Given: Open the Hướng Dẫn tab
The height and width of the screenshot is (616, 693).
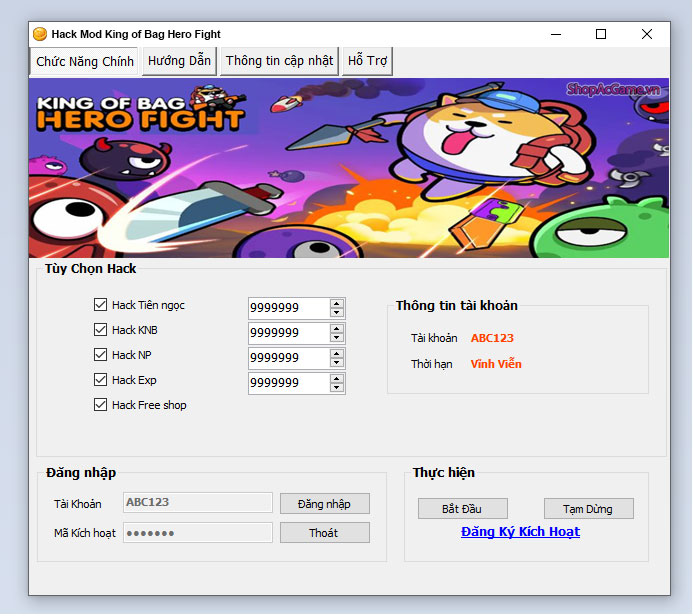Looking at the screenshot, I should [179, 61].
